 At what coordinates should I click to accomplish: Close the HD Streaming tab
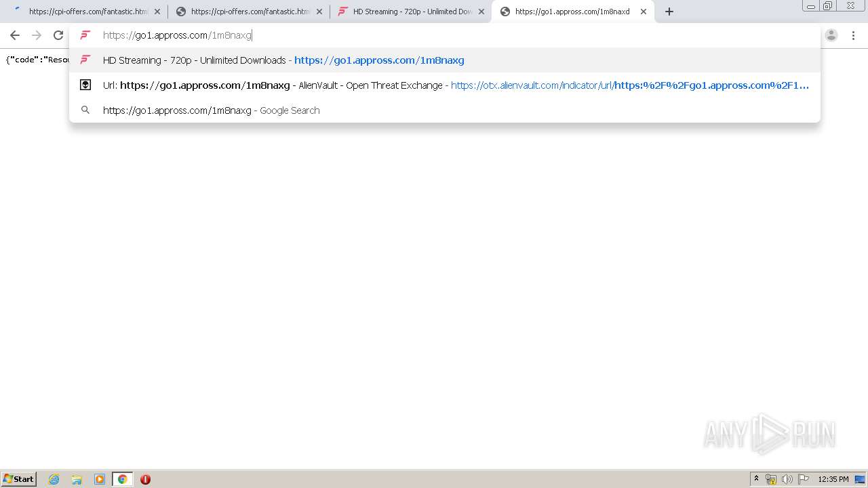click(x=481, y=12)
